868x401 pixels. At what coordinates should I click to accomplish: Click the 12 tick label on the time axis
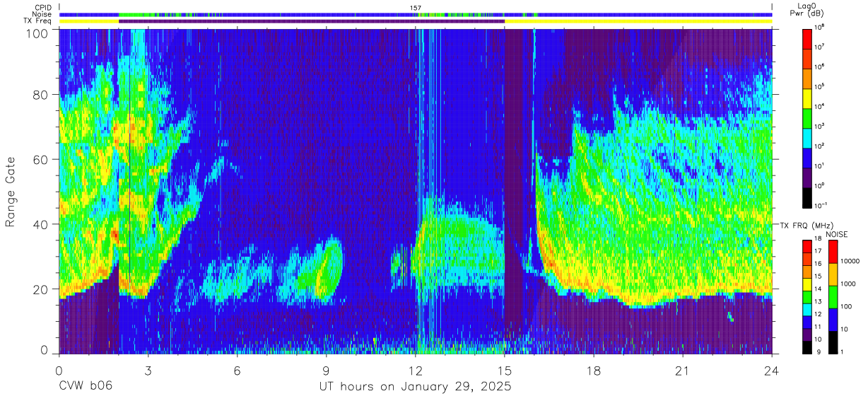click(x=416, y=371)
